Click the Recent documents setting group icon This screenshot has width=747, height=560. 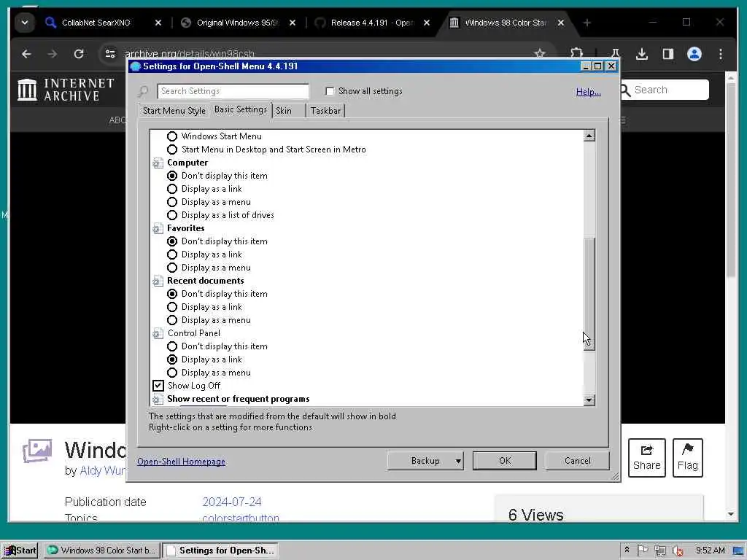coord(158,281)
